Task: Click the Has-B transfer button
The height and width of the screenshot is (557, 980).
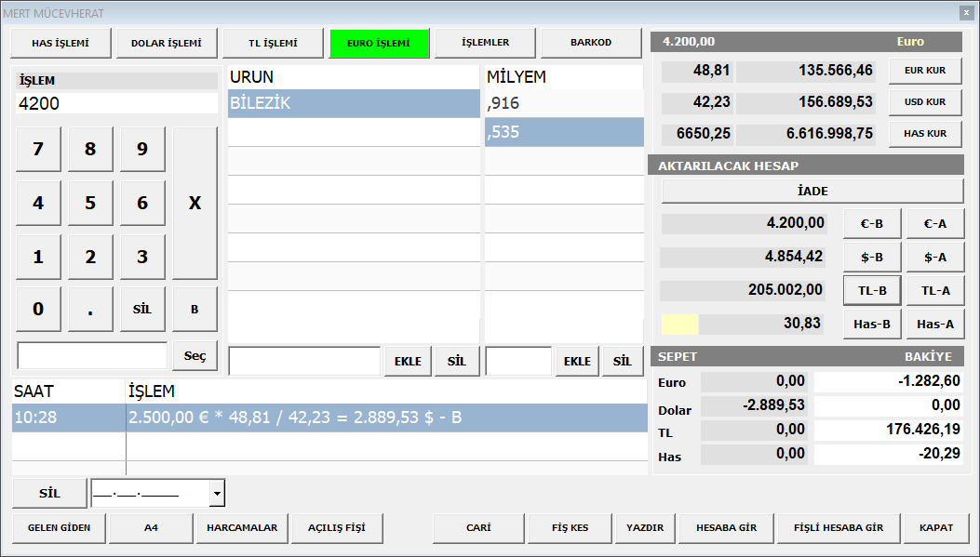Action: [872, 324]
